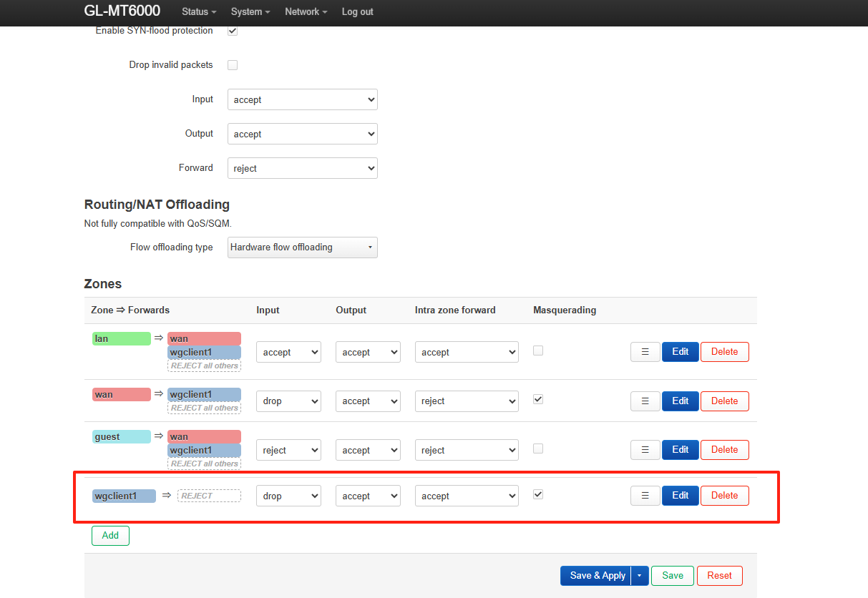Screen dimensions: 868x598
Task: Open the general Forward policy dropdown
Action: point(302,169)
